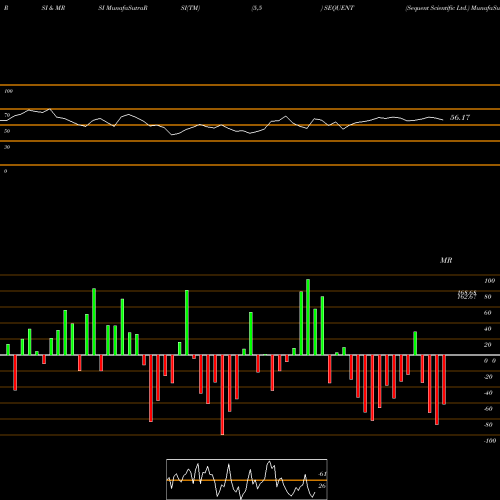Click the MR axis label '100'
Screen dimensions: 500x500
point(489,281)
